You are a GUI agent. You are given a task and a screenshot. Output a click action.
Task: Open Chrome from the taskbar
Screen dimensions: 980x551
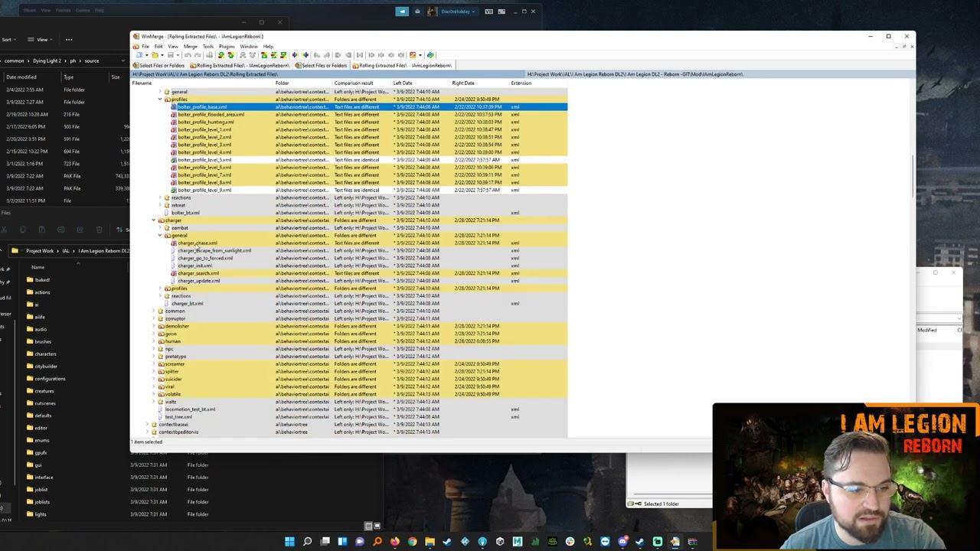(412, 542)
